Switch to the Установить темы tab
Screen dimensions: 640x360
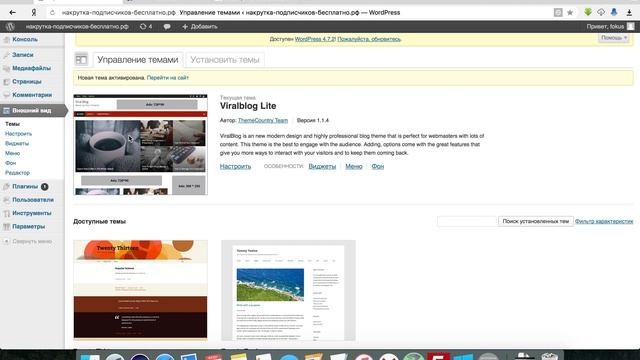coord(224,60)
